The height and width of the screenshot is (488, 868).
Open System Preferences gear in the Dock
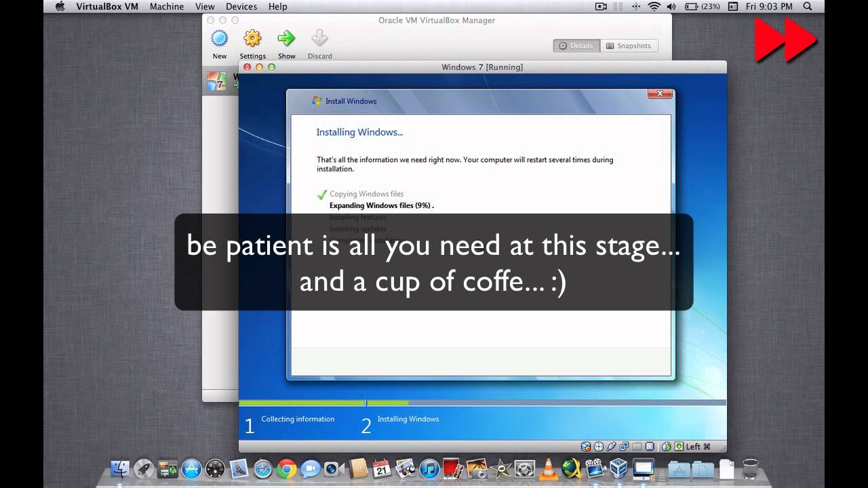pos(525,468)
